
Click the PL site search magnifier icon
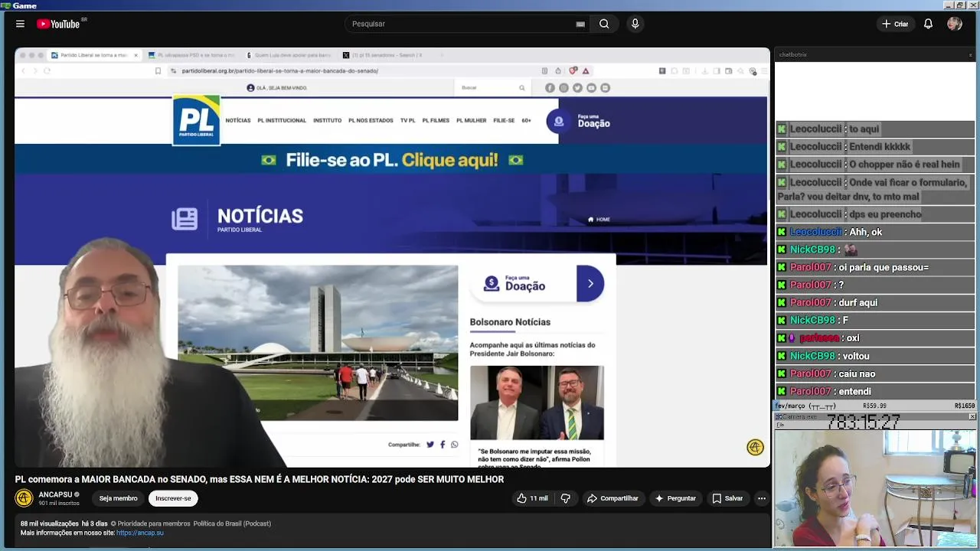point(522,87)
